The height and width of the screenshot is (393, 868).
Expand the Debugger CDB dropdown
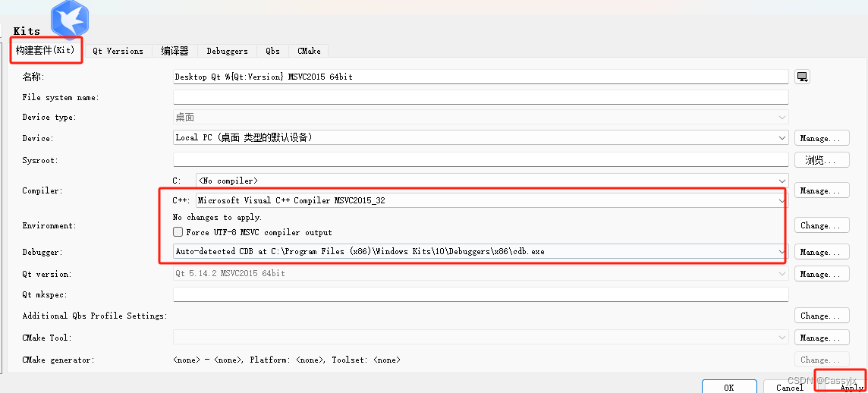point(481,251)
